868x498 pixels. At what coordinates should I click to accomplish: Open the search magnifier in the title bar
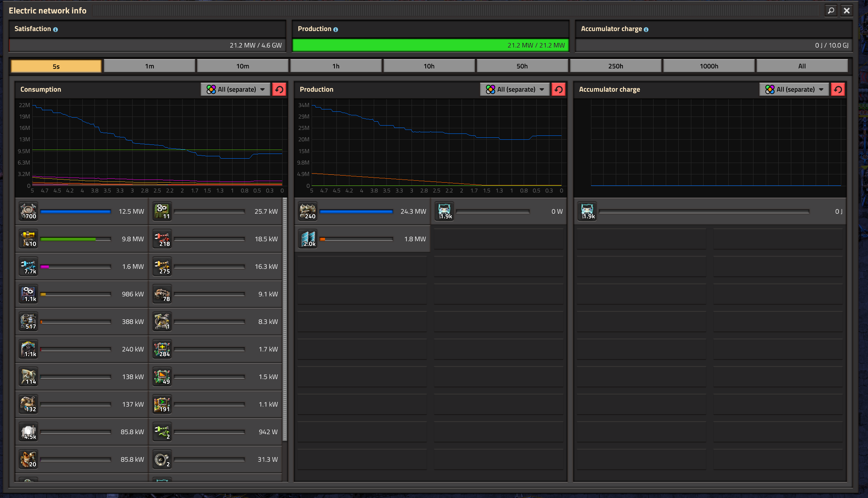831,11
